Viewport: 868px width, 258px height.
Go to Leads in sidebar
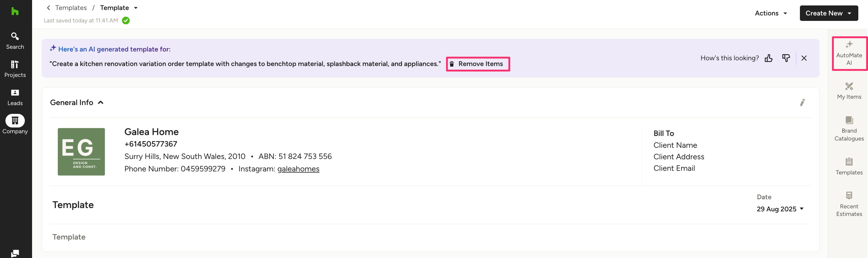(x=15, y=97)
